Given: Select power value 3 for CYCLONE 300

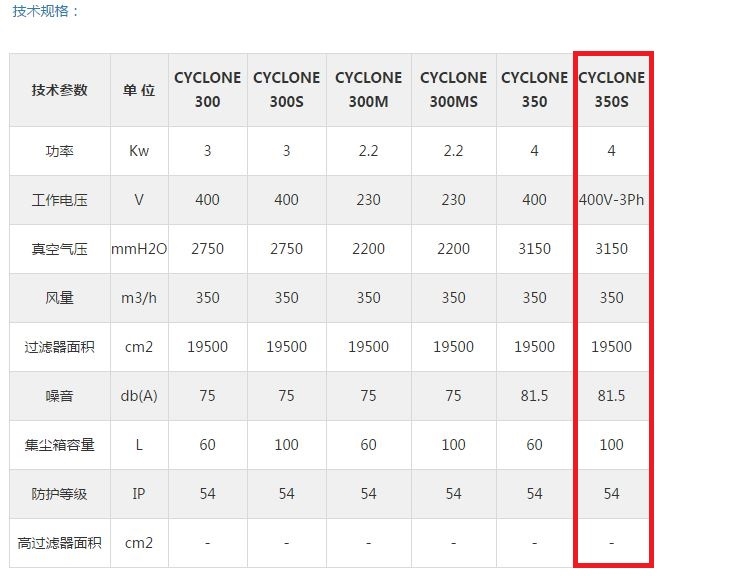Looking at the screenshot, I should [208, 151].
